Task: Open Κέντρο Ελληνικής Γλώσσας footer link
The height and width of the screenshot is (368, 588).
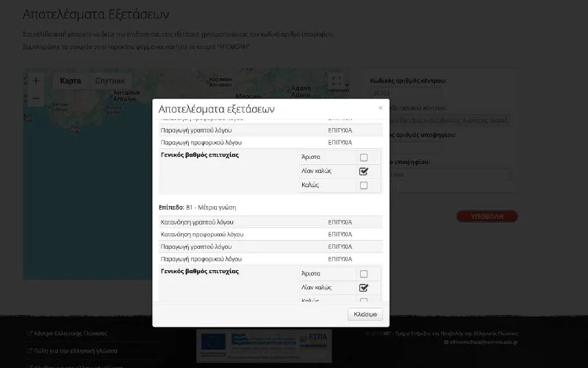Action: point(70,333)
